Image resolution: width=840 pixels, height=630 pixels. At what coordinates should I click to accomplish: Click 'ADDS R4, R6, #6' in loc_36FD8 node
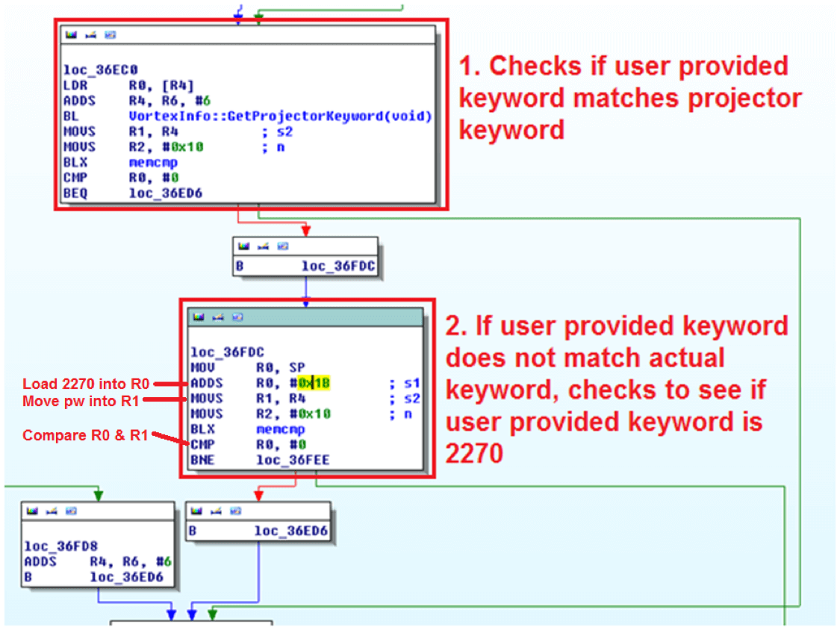[98, 562]
